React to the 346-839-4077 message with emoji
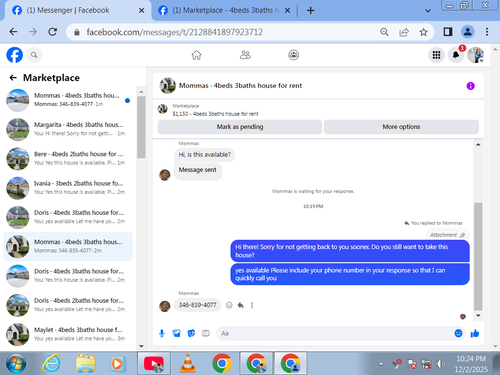 pos(229,305)
